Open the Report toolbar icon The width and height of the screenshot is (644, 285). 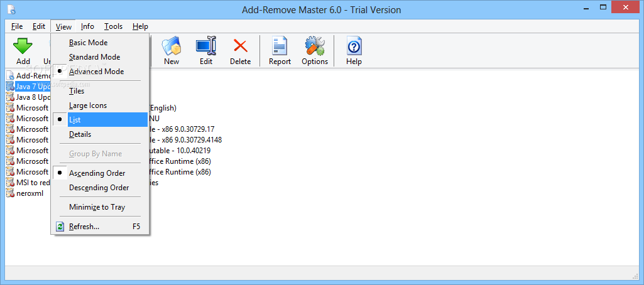[x=280, y=46]
